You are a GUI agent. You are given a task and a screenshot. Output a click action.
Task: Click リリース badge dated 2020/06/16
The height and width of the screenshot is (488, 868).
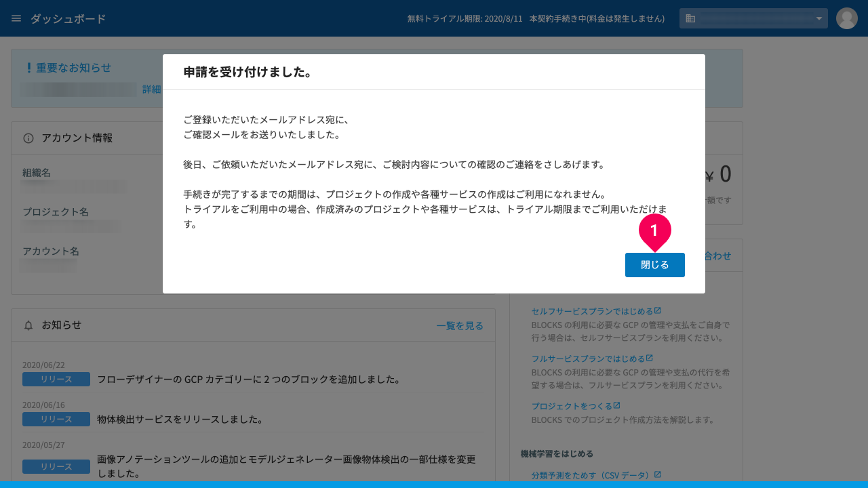click(x=56, y=419)
